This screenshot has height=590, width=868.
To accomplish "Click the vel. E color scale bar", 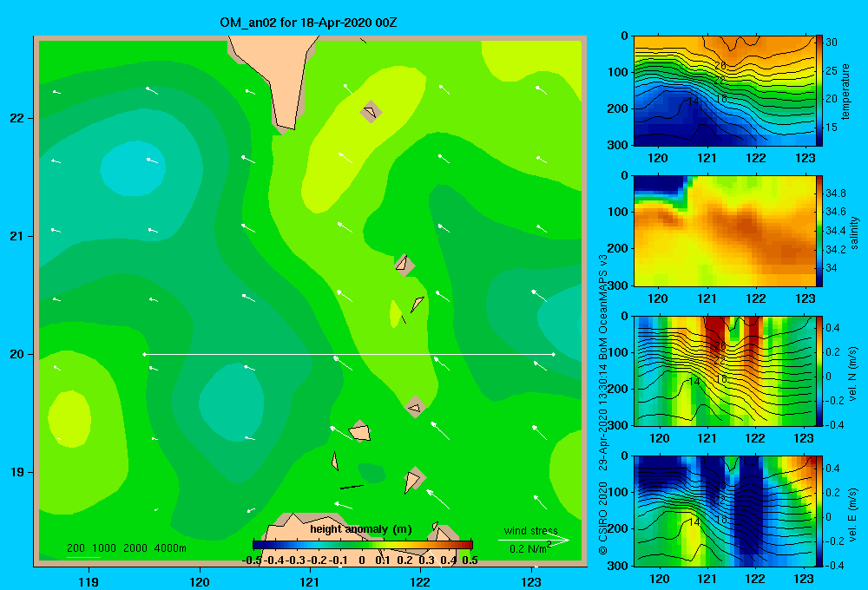I will tap(819, 511).
